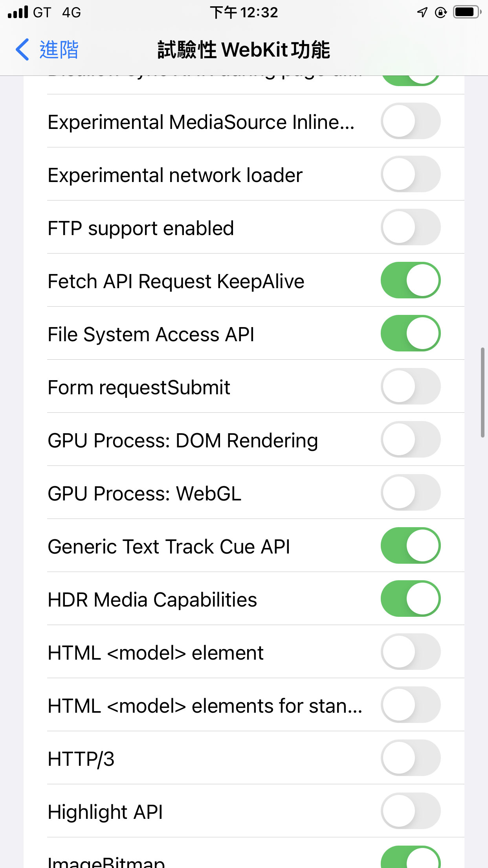Enable the Highlight API switch
The image size is (488, 868).
click(410, 811)
